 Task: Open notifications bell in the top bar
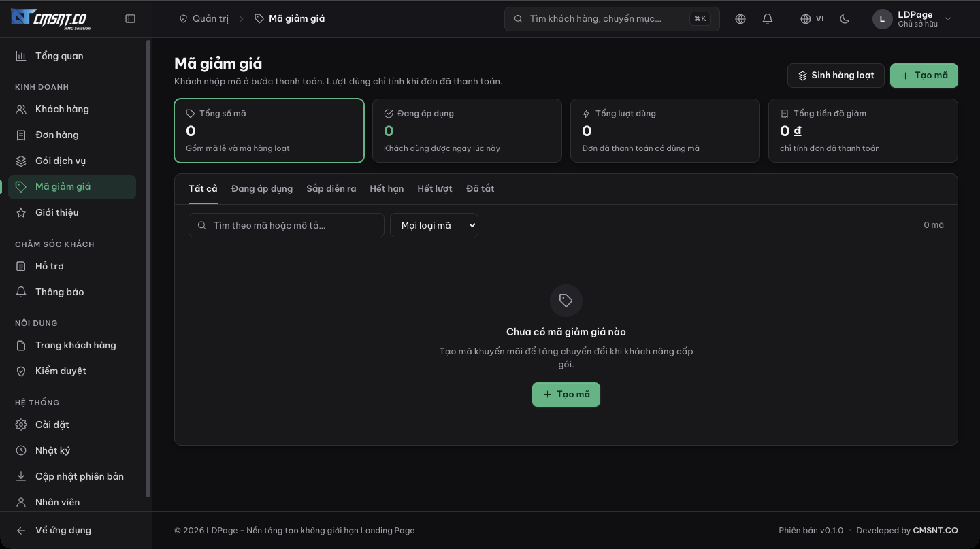pyautogui.click(x=768, y=19)
